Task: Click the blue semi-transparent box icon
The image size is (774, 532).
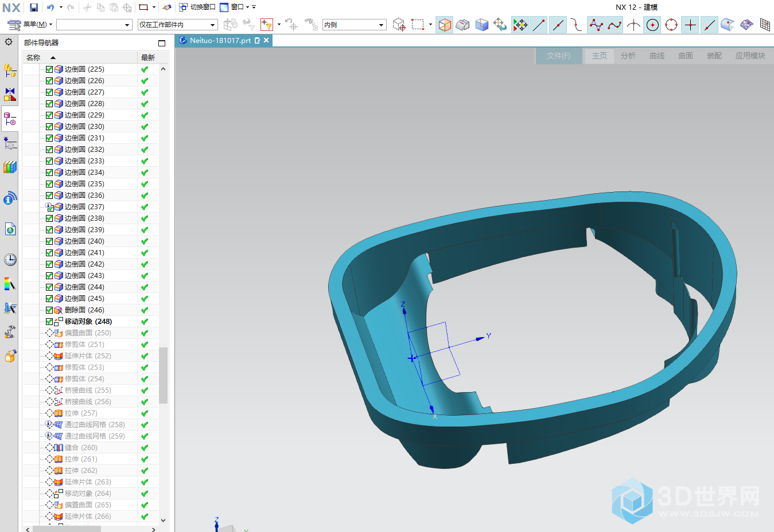Action: (482, 25)
